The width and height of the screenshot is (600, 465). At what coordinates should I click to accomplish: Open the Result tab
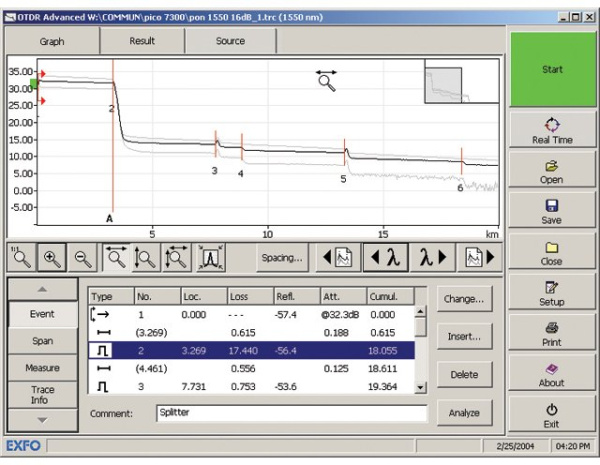click(x=142, y=41)
